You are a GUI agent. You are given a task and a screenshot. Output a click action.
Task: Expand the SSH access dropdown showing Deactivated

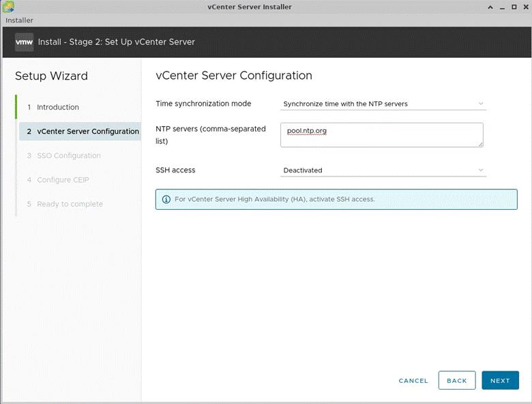coord(383,170)
